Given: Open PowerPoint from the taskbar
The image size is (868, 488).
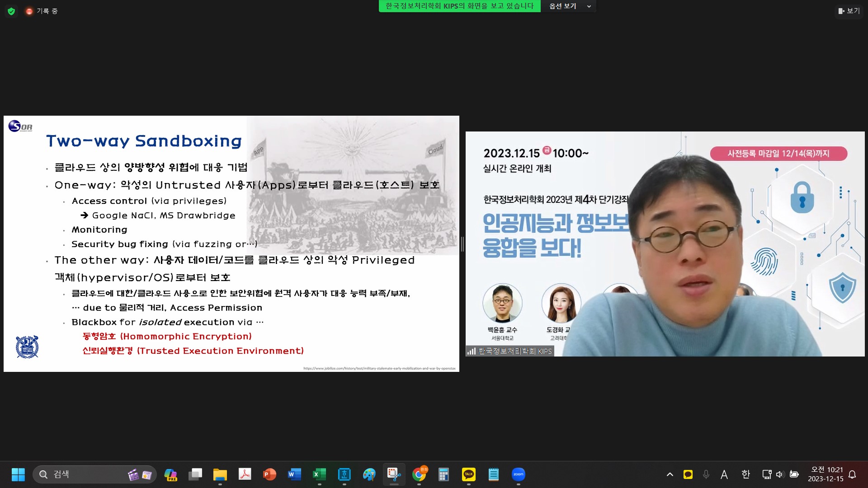Looking at the screenshot, I should pos(269,474).
